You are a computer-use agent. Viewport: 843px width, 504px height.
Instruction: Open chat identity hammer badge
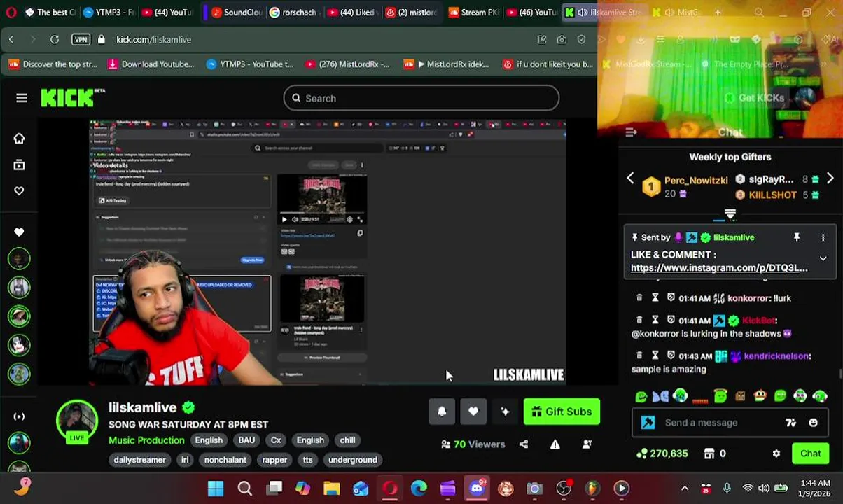pos(648,423)
